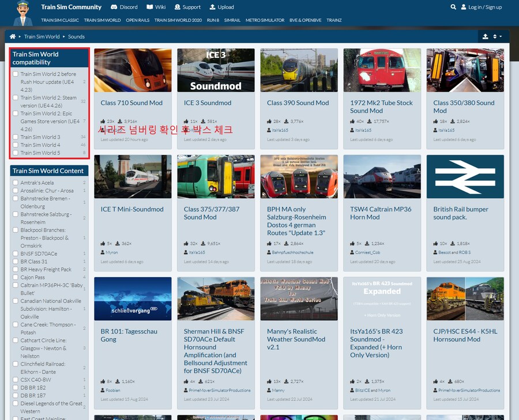Viewport: 519px width, 420px height.
Task: Open the Train Sim World 2020 menu
Action: (x=178, y=20)
